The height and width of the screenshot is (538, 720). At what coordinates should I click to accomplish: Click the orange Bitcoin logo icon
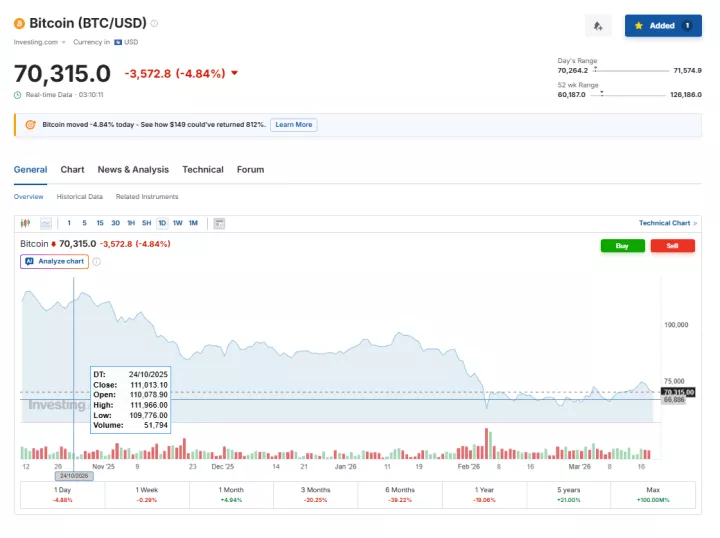19,23
